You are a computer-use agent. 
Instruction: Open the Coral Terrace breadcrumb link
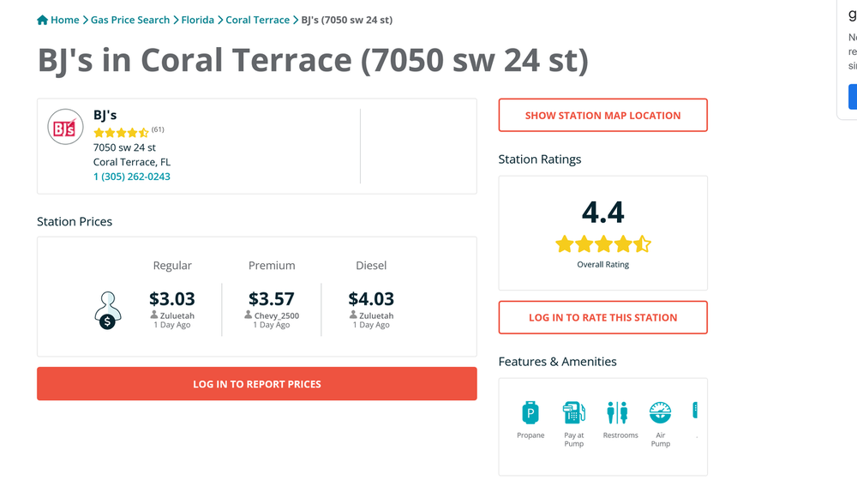[257, 21]
